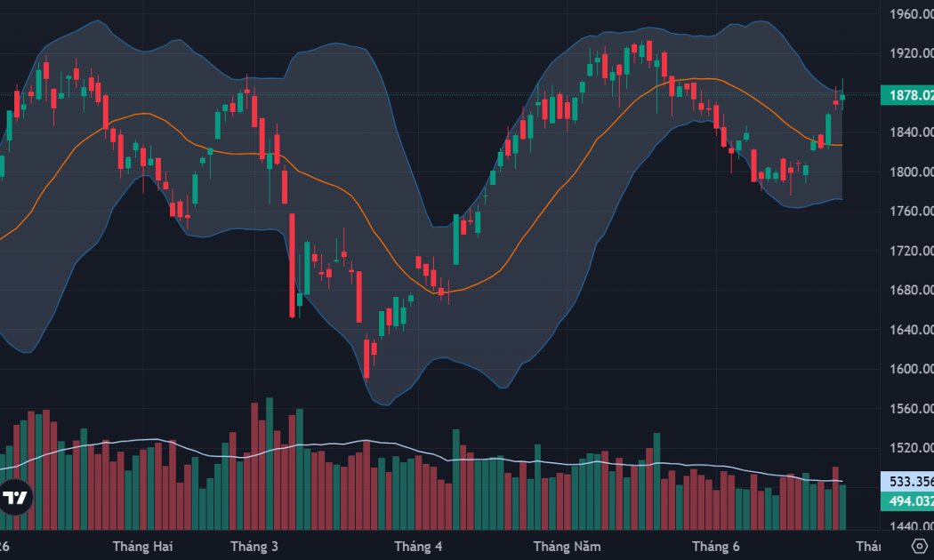This screenshot has width=934, height=560.
Task: Click the green volume value label 494.032
Action: [907, 501]
